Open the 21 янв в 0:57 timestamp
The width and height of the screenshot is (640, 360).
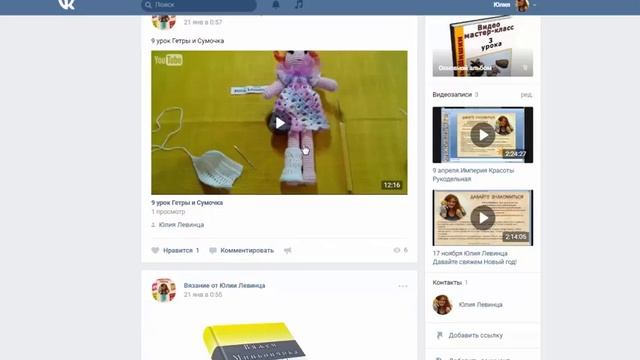pos(203,22)
